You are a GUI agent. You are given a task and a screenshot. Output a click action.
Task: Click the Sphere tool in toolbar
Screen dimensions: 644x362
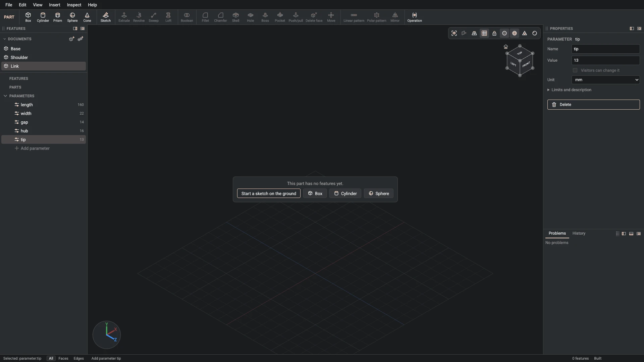[x=72, y=17]
